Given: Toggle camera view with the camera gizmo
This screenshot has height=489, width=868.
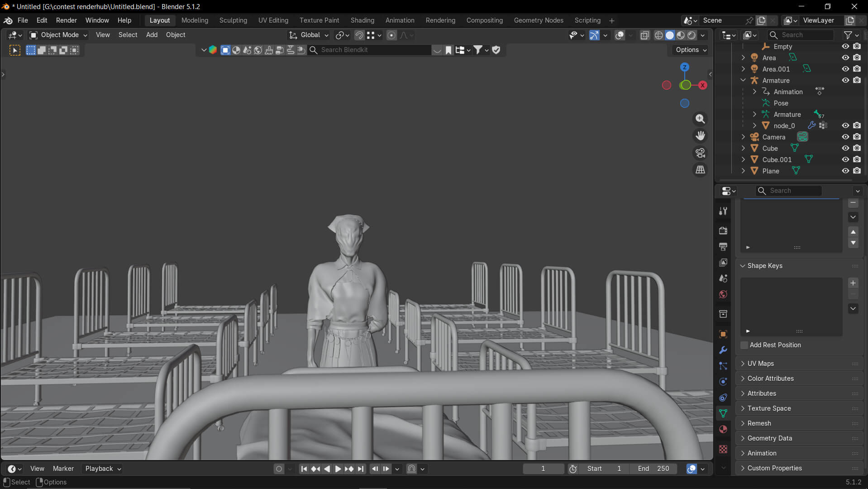Looking at the screenshot, I should coord(700,153).
